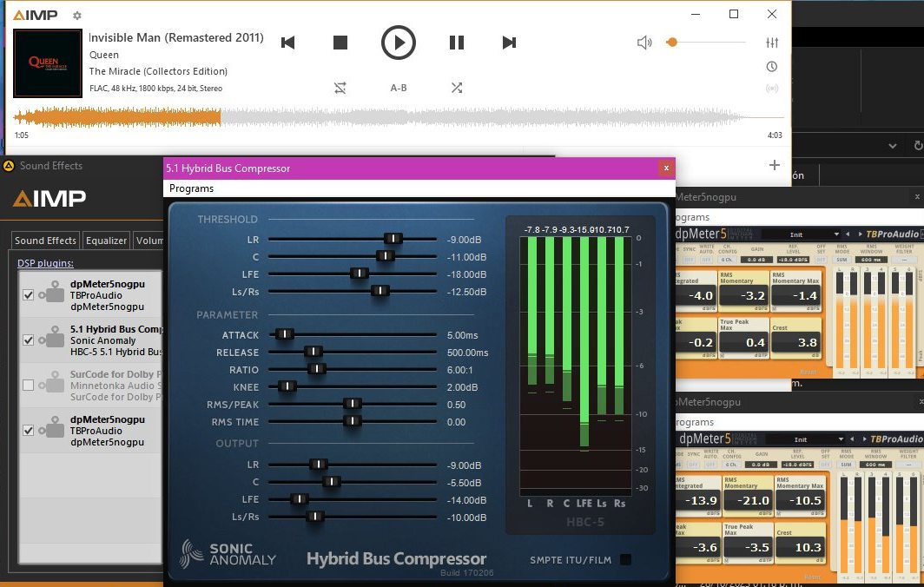Previous preset arrow in dpMeter5 showing Crest 3.8

tap(848, 234)
